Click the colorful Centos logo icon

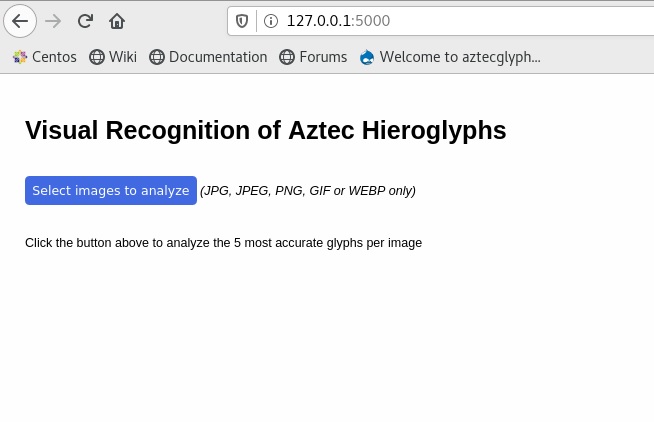click(20, 57)
